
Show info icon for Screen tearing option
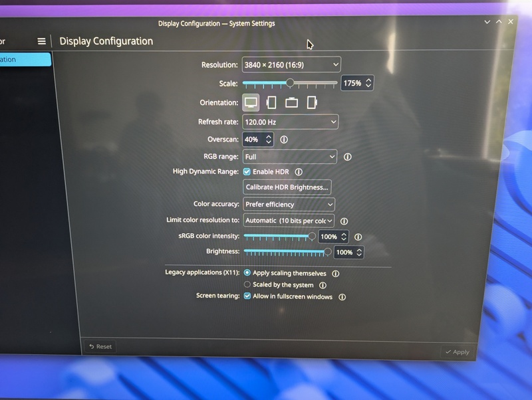(x=342, y=297)
